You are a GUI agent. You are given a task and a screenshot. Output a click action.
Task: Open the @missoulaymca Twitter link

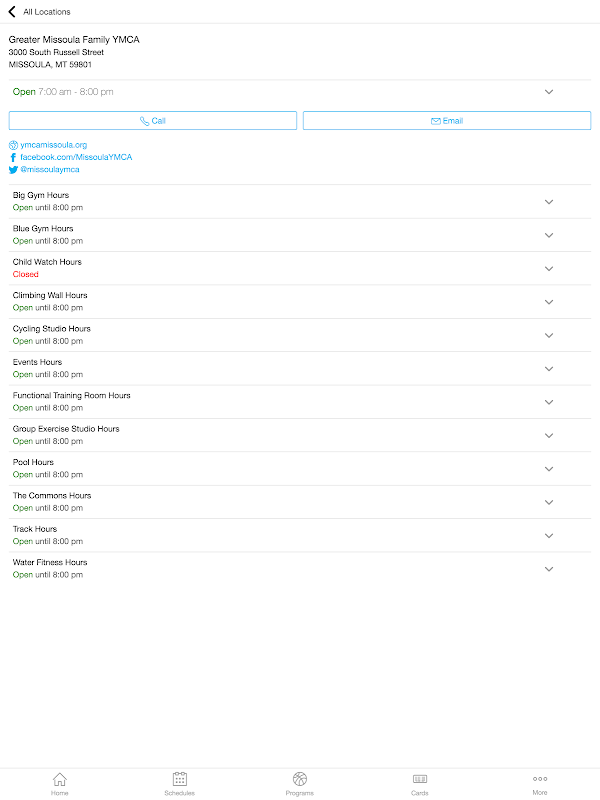(x=49, y=169)
